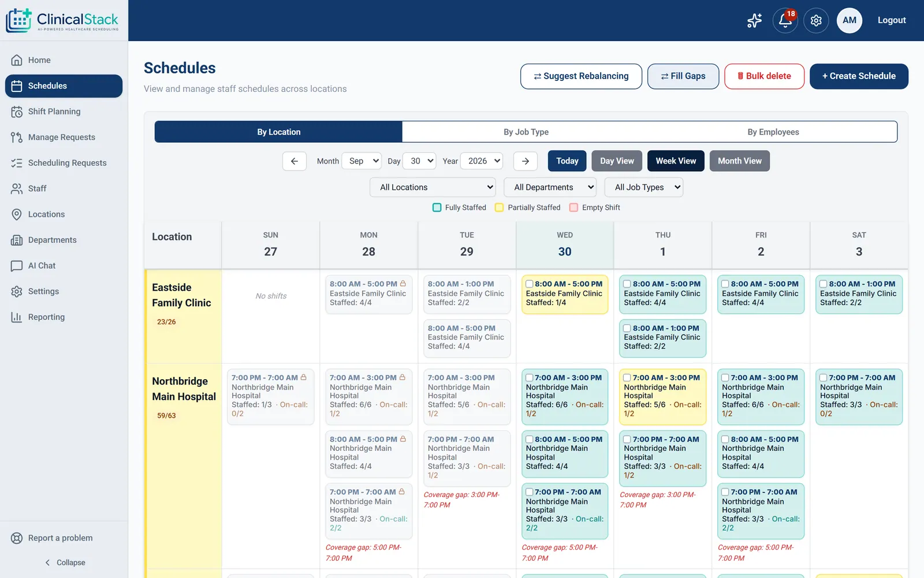Viewport: 924px width, 578px height.
Task: Click the Fill Gaps button
Action: tap(683, 76)
